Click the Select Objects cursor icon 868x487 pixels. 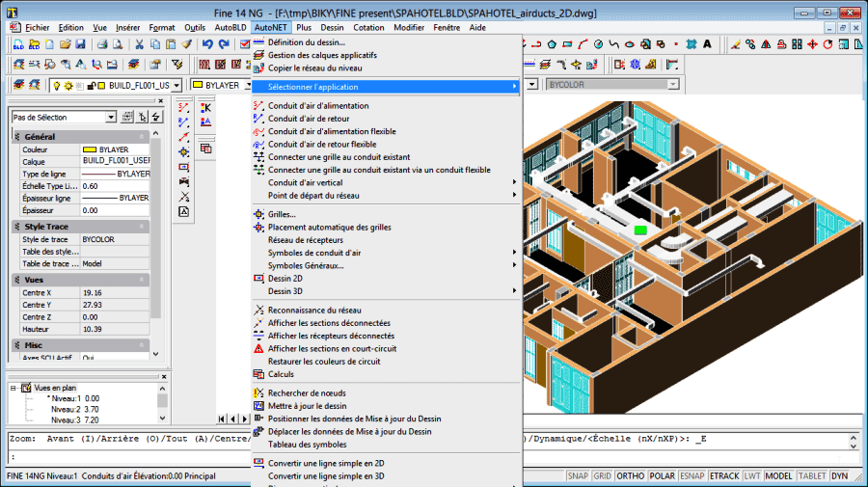pos(143,117)
